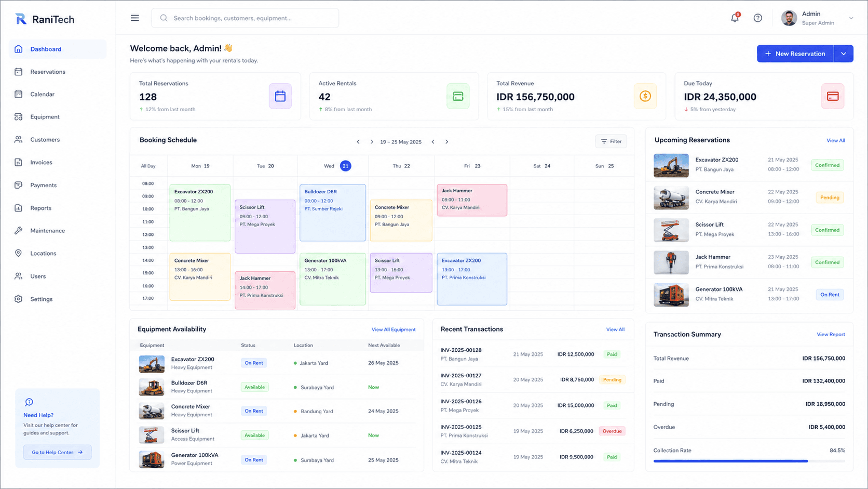Viewport: 868px width, 489px height.
Task: Click the Active Rentals card icon
Action: pyautogui.click(x=458, y=96)
